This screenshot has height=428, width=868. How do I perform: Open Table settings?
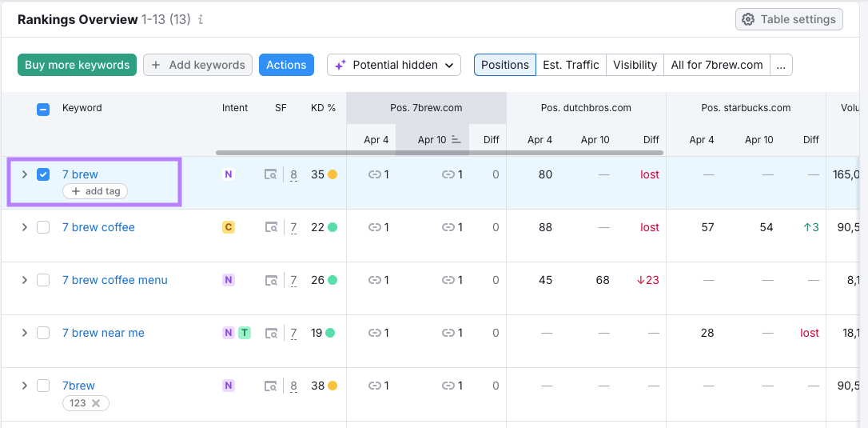click(789, 19)
